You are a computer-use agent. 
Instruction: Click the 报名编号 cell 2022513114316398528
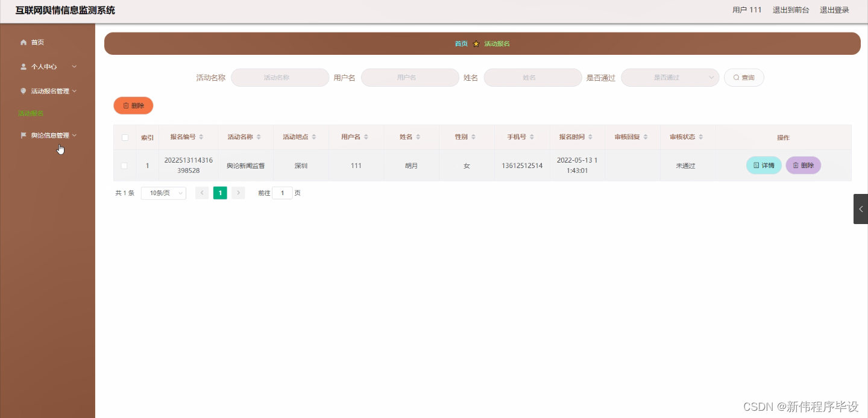point(188,166)
